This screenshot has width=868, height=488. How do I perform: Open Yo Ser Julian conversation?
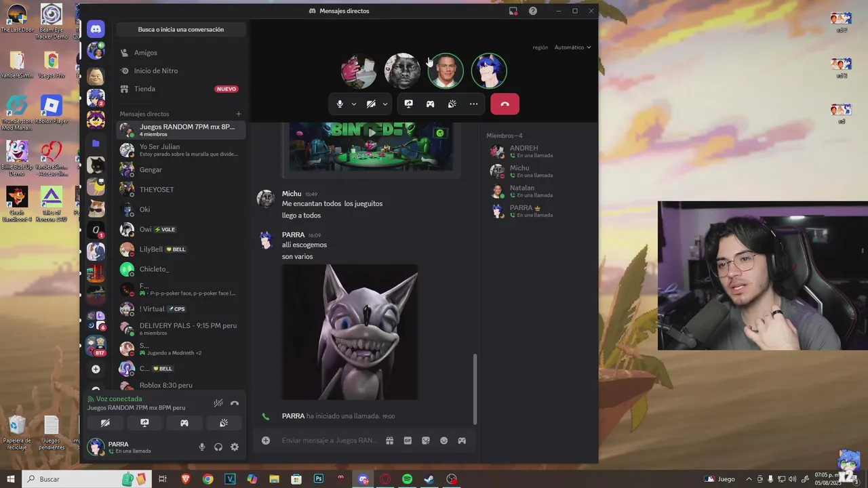pyautogui.click(x=180, y=150)
